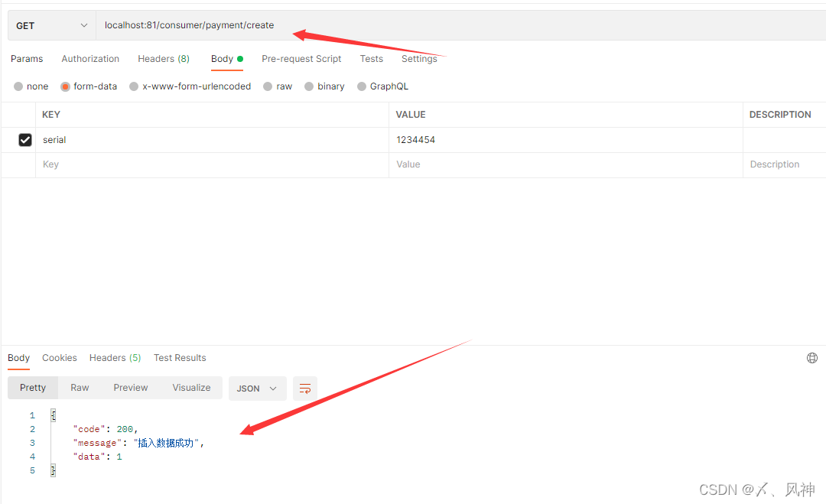Click the 1234454 value cell
Viewport: 826px width, 504px height.
coord(566,139)
